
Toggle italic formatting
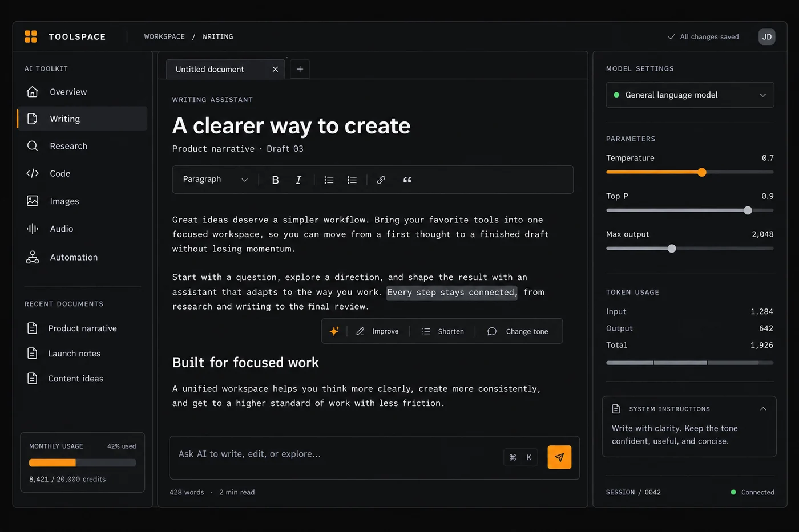[298, 180]
